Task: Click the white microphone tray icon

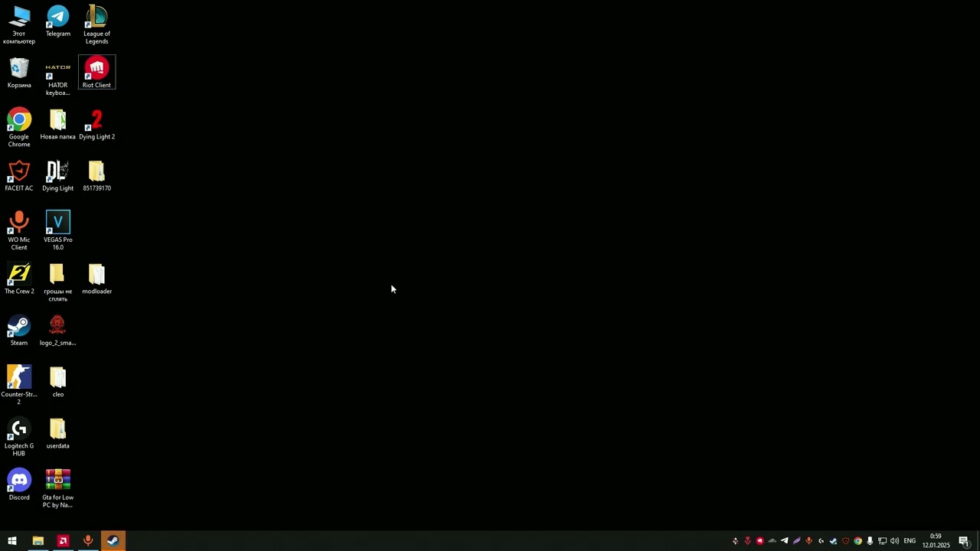Action: coord(870,541)
